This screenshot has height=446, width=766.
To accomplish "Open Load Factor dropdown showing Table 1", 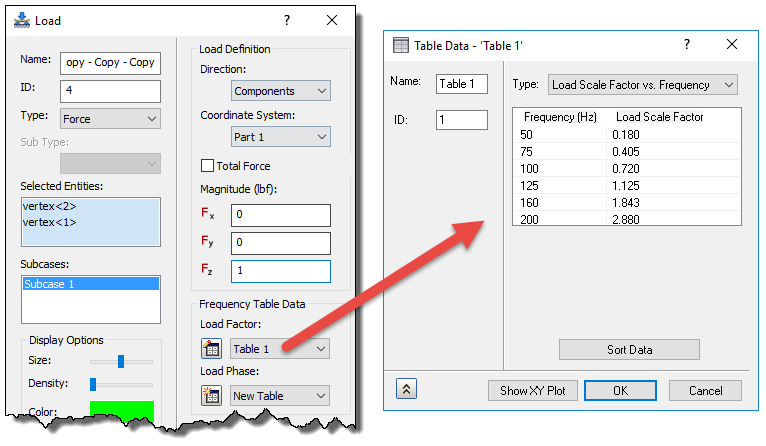I will coord(280,349).
